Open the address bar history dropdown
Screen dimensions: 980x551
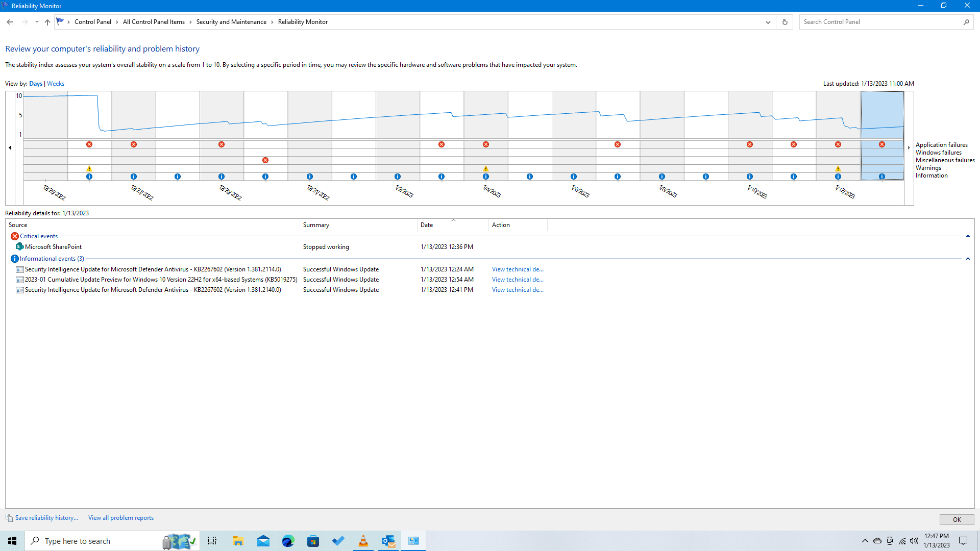tap(768, 22)
